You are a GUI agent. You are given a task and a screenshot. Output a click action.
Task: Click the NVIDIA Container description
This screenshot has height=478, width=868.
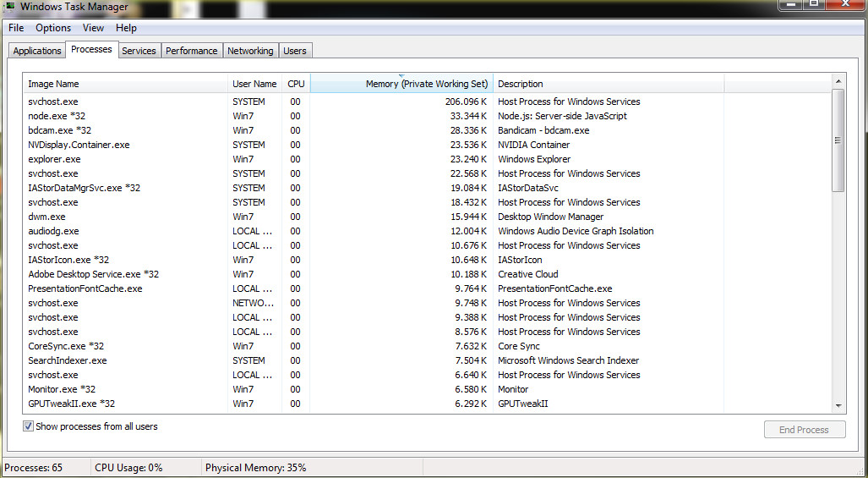pos(533,145)
